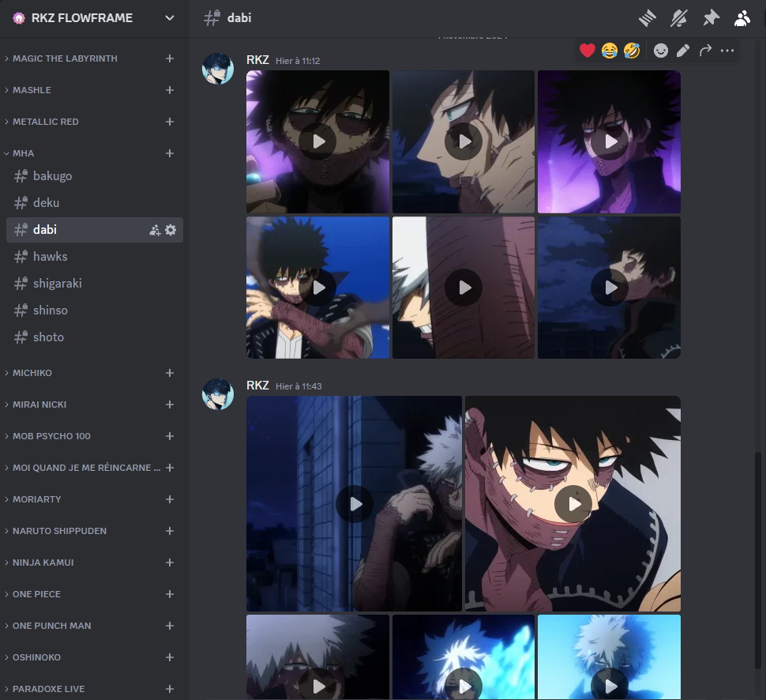Create channel in MASHLE category
Image resolution: width=766 pixels, height=700 pixels.
point(170,90)
